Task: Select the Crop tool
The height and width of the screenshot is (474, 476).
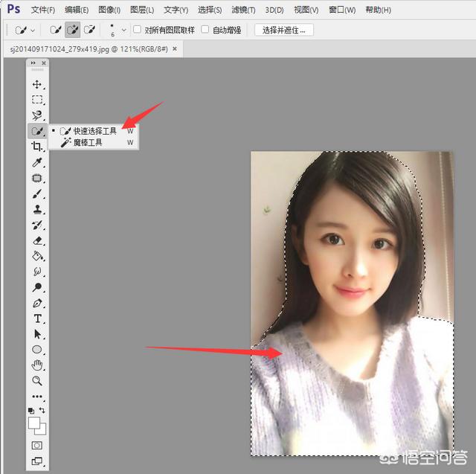Action: pyautogui.click(x=37, y=147)
